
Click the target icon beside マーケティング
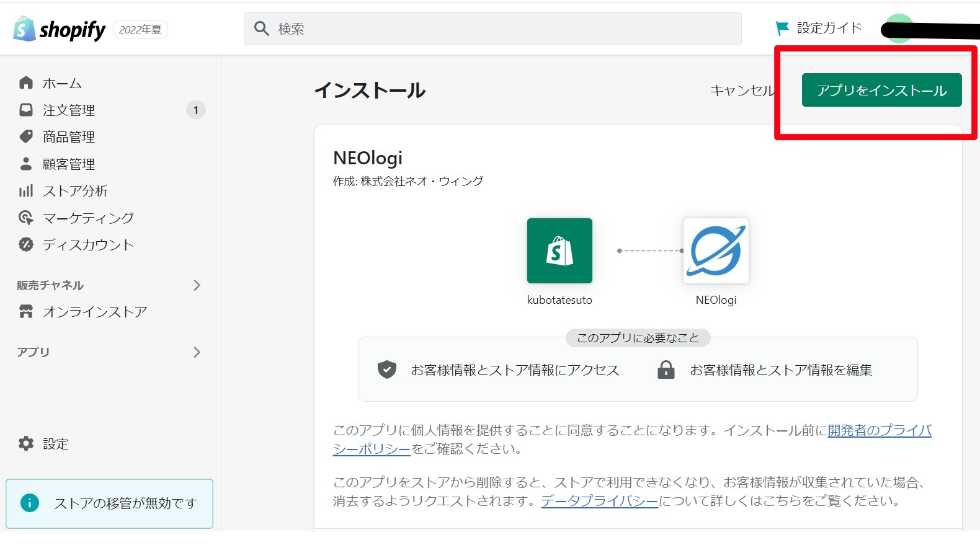tap(26, 218)
